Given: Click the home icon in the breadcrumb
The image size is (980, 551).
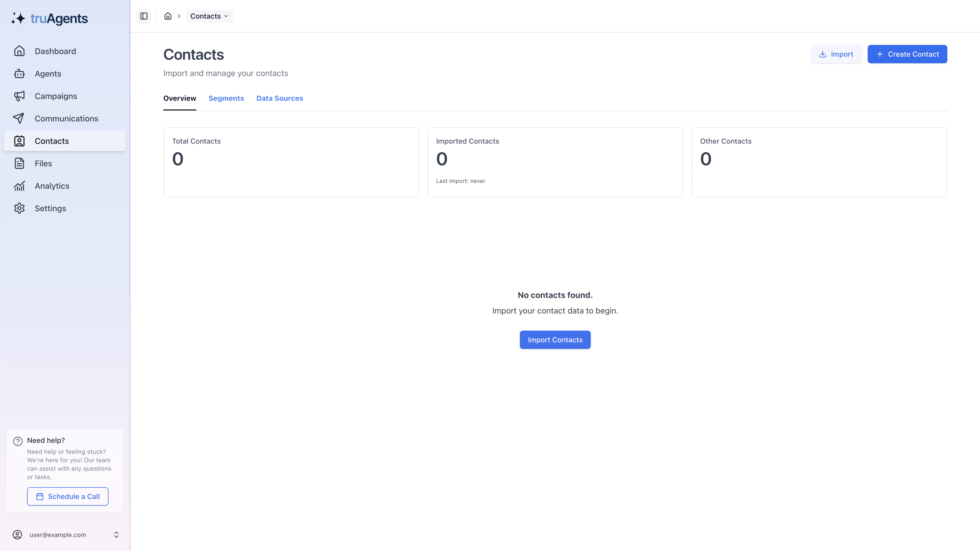Looking at the screenshot, I should pos(168,16).
